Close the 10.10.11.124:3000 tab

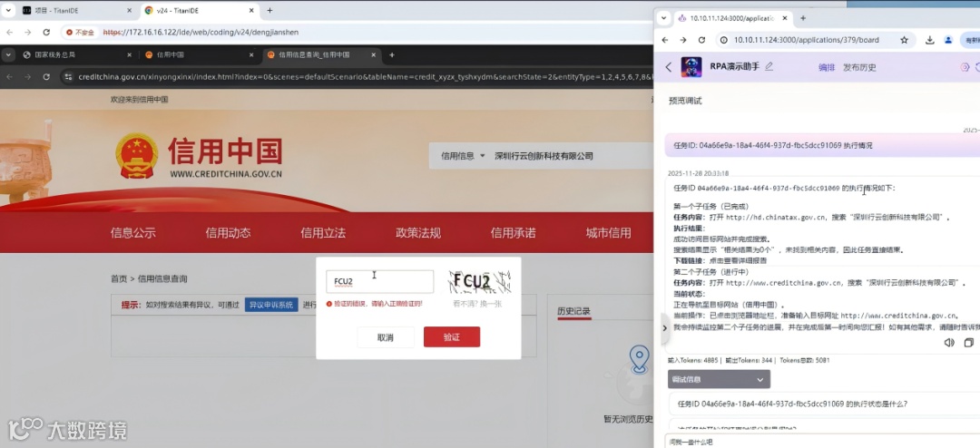coord(786,18)
